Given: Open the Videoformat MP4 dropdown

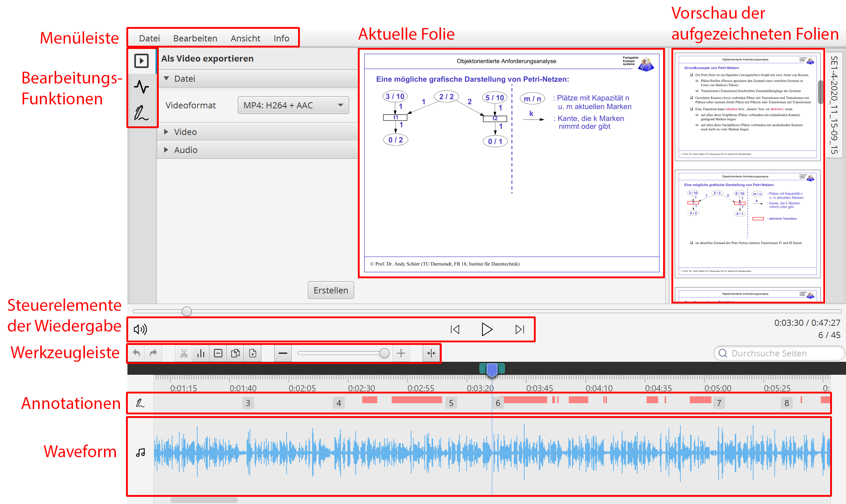Looking at the screenshot, I should (293, 105).
